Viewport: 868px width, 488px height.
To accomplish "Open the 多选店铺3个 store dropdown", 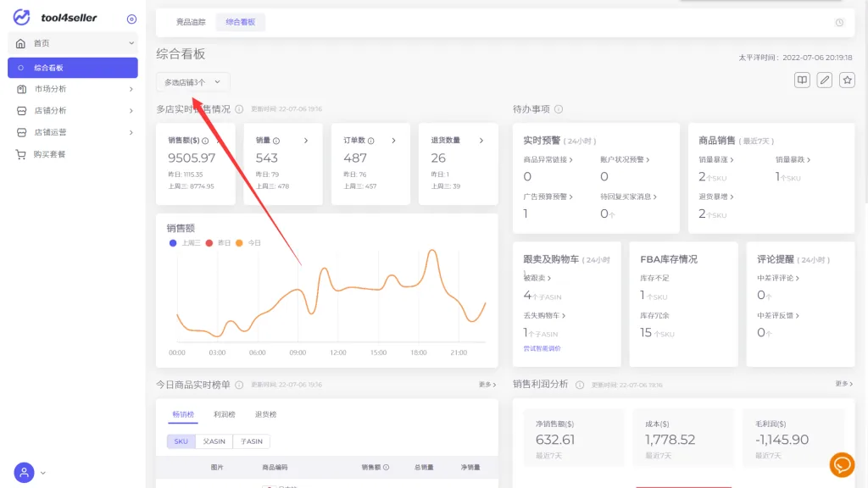I will [x=192, y=82].
